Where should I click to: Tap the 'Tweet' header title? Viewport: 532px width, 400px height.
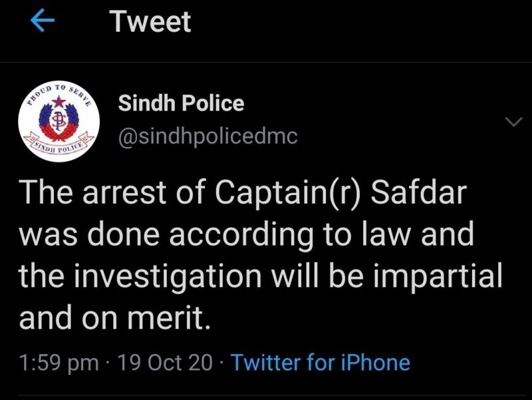tap(152, 21)
